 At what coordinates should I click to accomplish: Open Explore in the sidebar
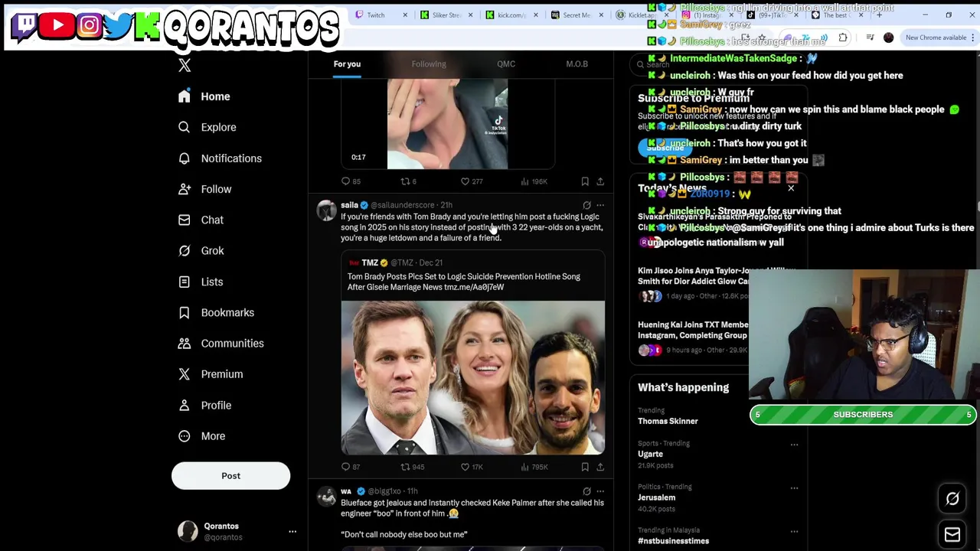point(207,127)
